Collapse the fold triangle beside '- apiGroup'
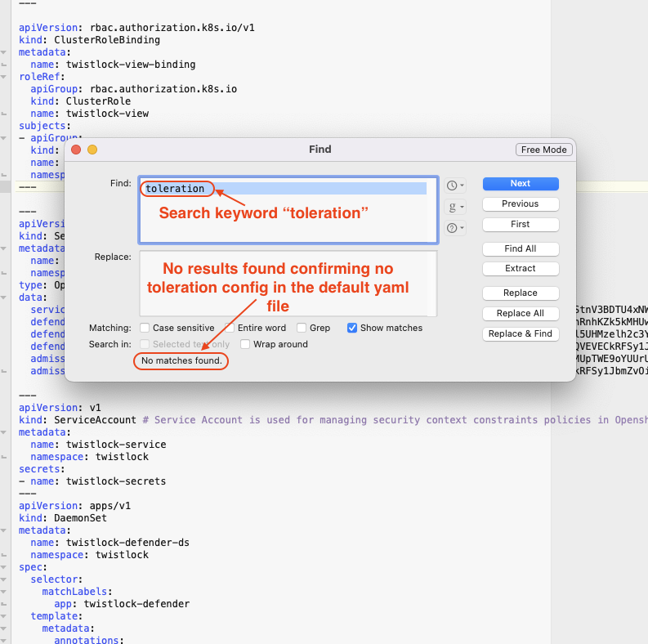 [4, 138]
